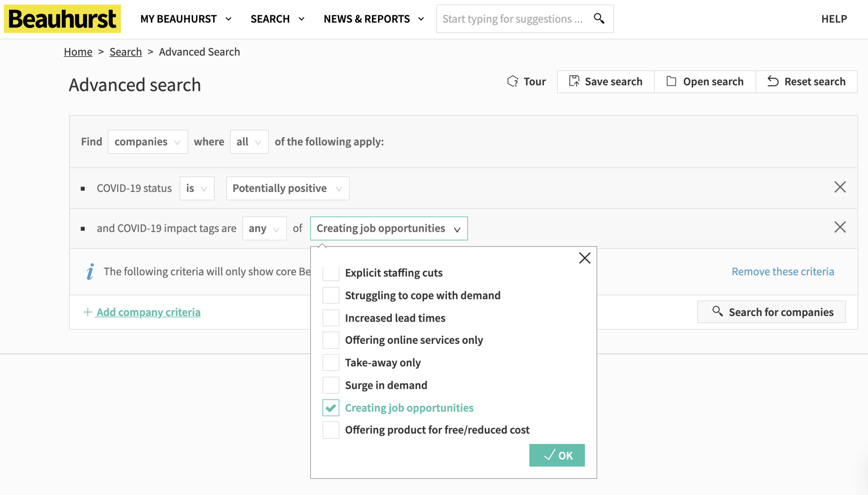The image size is (868, 495).
Task: Open the 'is' operator dropdown
Action: pyautogui.click(x=197, y=189)
